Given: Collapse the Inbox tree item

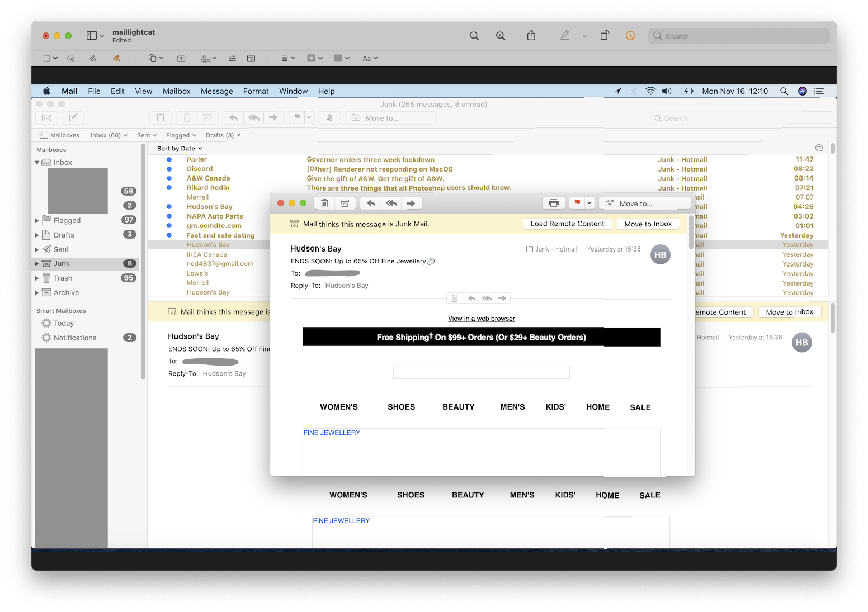Looking at the screenshot, I should pyautogui.click(x=37, y=163).
